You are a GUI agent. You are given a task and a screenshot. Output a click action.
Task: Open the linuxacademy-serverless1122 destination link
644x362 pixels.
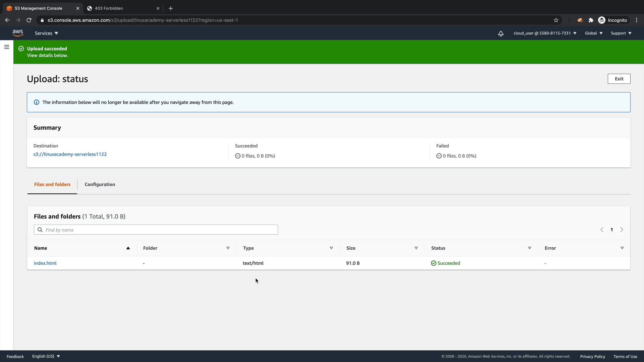70,154
